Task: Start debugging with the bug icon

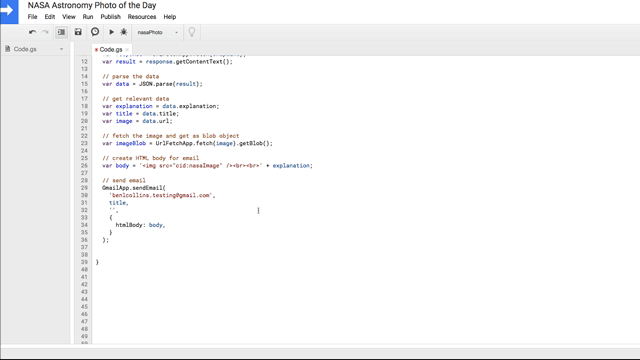Action: [124, 32]
